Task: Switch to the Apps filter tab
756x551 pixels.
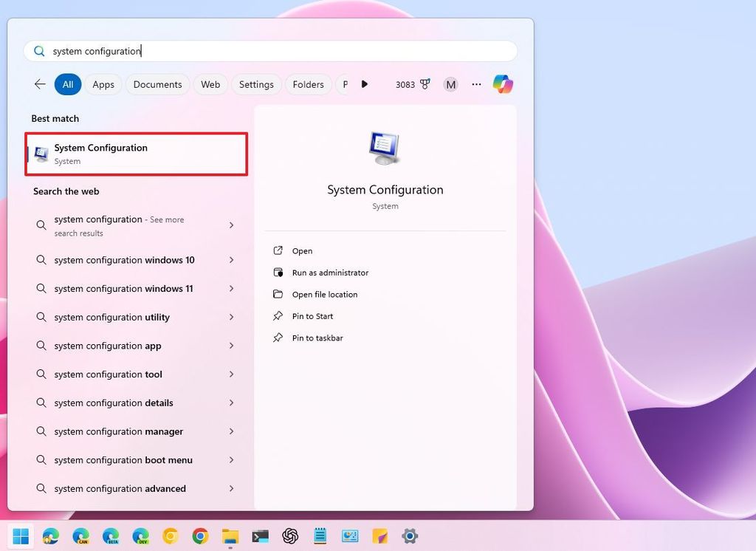Action: click(x=103, y=84)
